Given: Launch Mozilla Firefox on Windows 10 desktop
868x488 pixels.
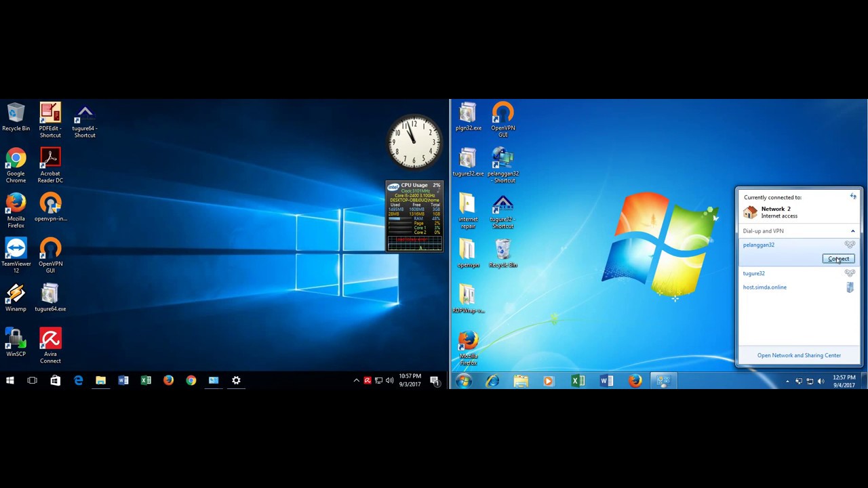Looking at the screenshot, I should tap(16, 210).
